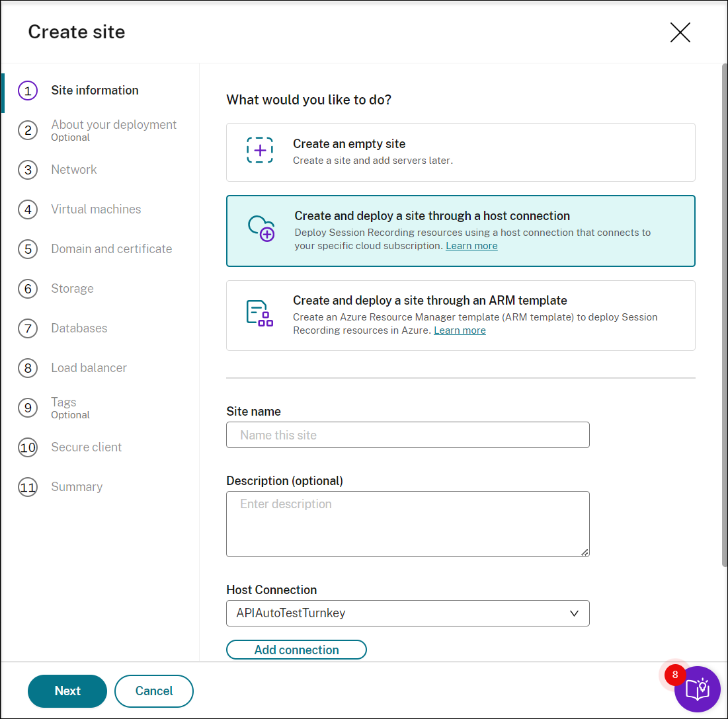Go to the Network step

pos(74,170)
